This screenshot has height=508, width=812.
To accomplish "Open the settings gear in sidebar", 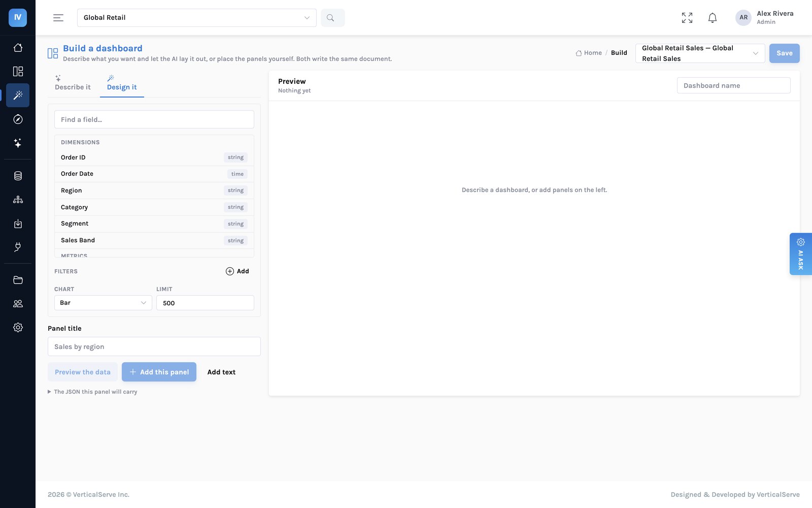I will pos(18,328).
